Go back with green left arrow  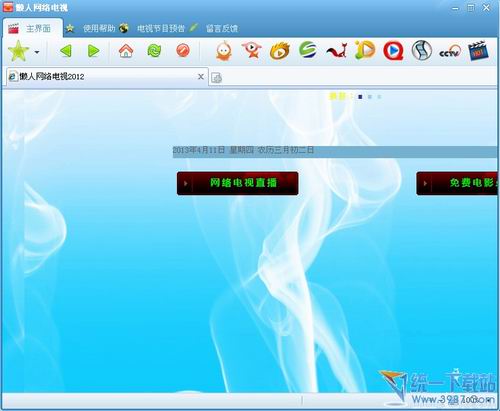coord(66,51)
